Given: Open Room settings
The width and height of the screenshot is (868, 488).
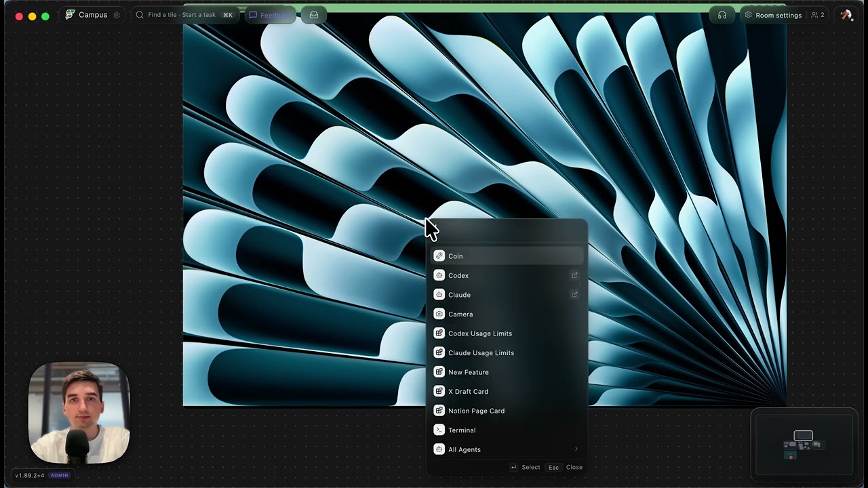Looking at the screenshot, I should click(773, 15).
